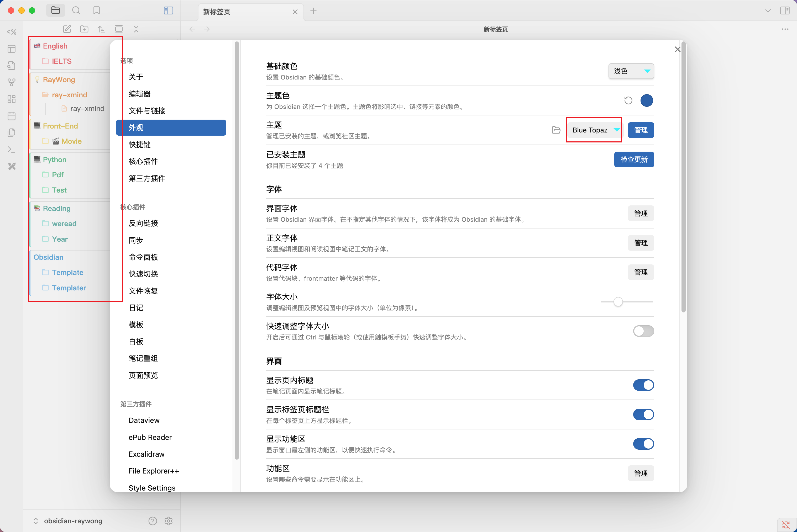This screenshot has height=532, width=797.
Task: Click the sync status icon in bottom corner
Action: tap(786, 525)
